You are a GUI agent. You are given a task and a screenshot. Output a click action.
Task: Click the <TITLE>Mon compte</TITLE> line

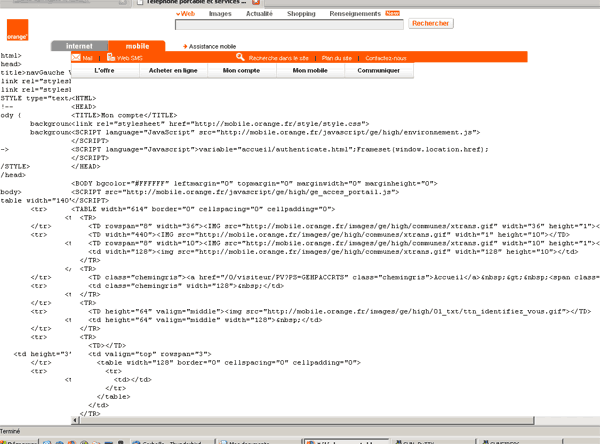pyautogui.click(x=124, y=115)
